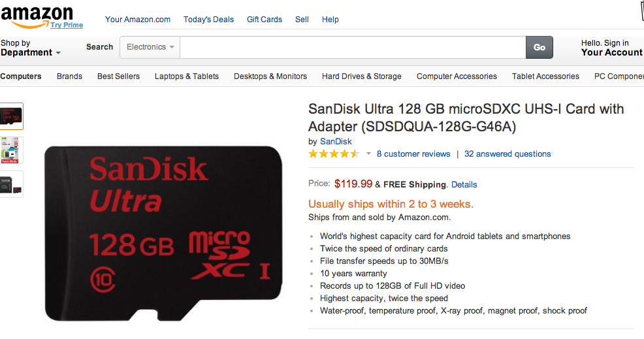Viewport: 644px width, 339px height.
Task: Click the star rating icons
Action: pos(334,154)
